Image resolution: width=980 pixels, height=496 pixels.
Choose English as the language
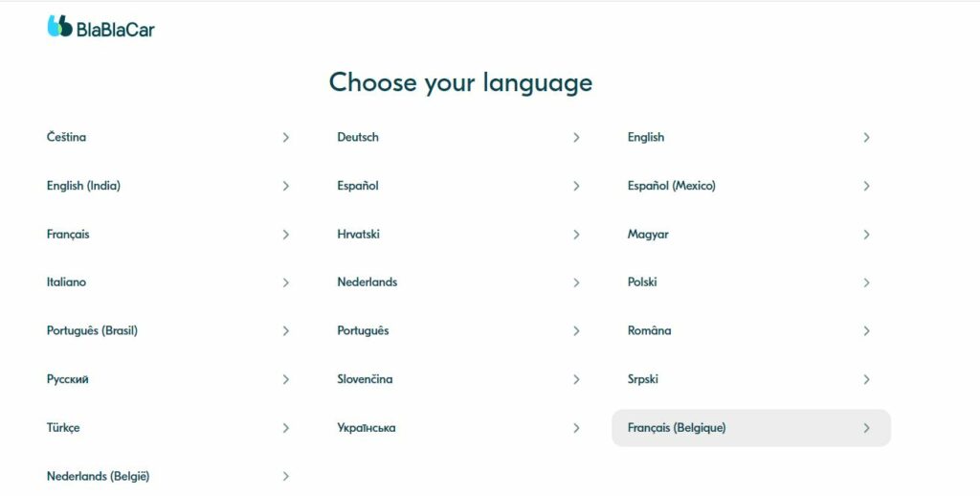tap(750, 137)
